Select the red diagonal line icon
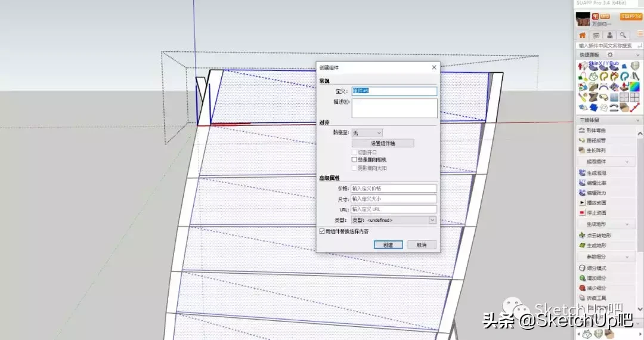Image resolution: width=644 pixels, height=340 pixels. click(x=635, y=107)
